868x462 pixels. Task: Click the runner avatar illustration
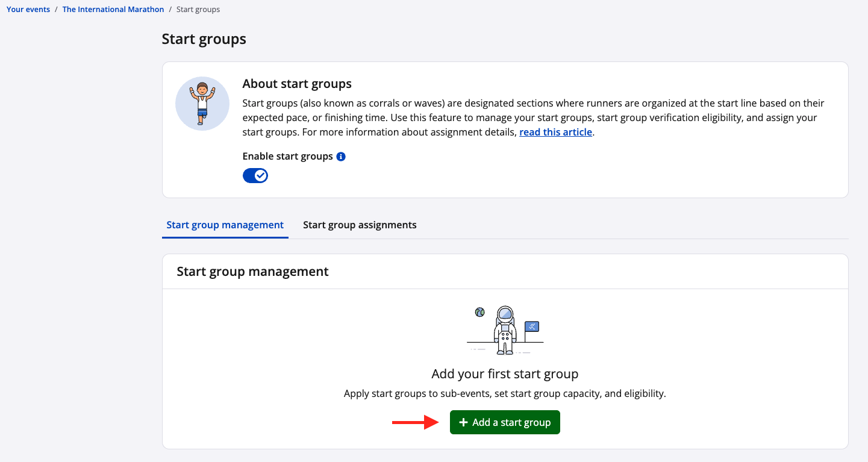tap(202, 104)
